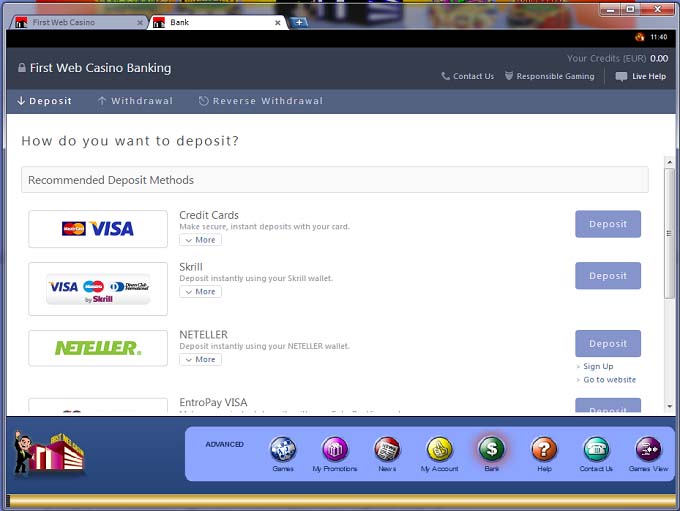Image resolution: width=680 pixels, height=511 pixels.
Task: Click the News icon
Action: click(387, 449)
